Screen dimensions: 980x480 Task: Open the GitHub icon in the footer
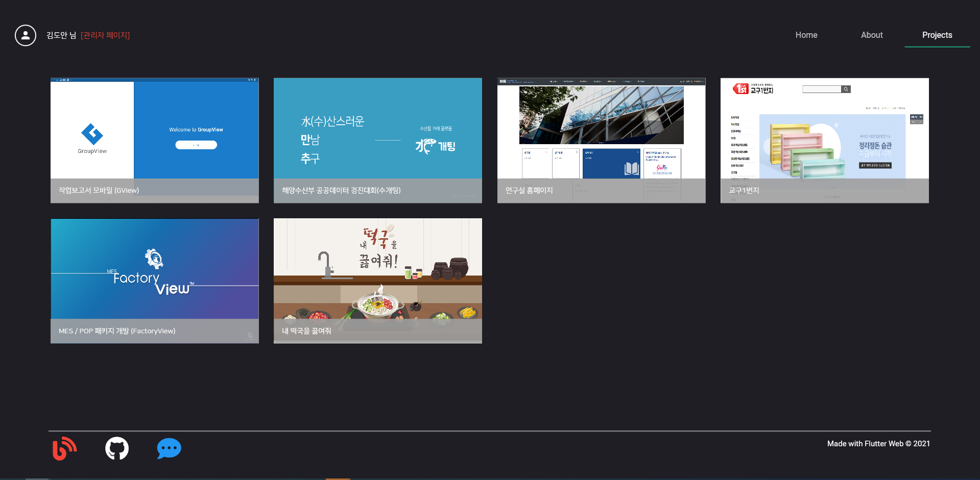pos(116,448)
